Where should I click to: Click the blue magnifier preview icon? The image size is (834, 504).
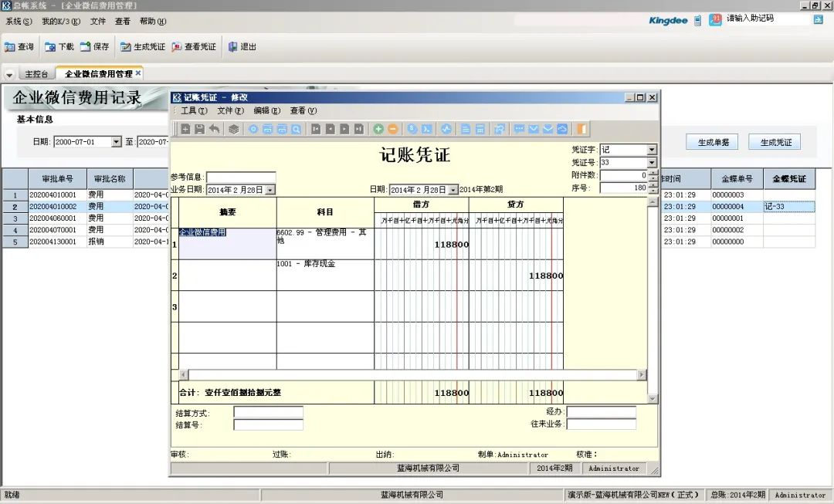click(297, 129)
